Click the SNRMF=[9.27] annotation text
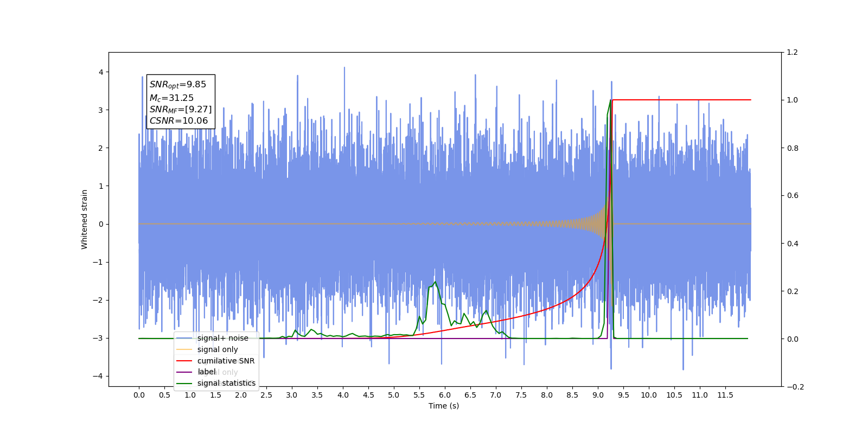 click(181, 110)
